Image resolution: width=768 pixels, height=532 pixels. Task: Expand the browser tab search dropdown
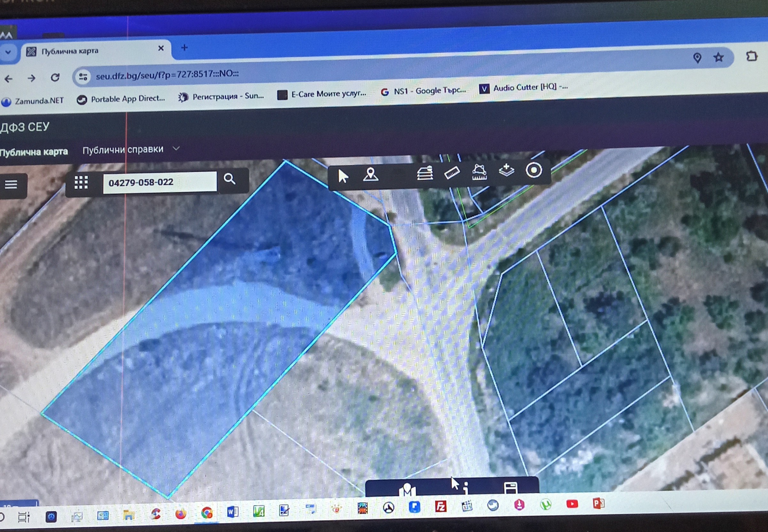[8, 52]
